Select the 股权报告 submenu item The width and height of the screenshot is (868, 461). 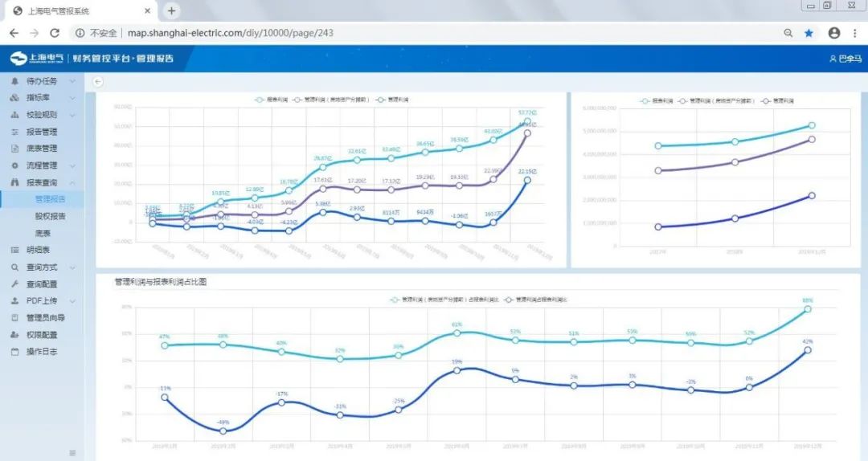(50, 216)
